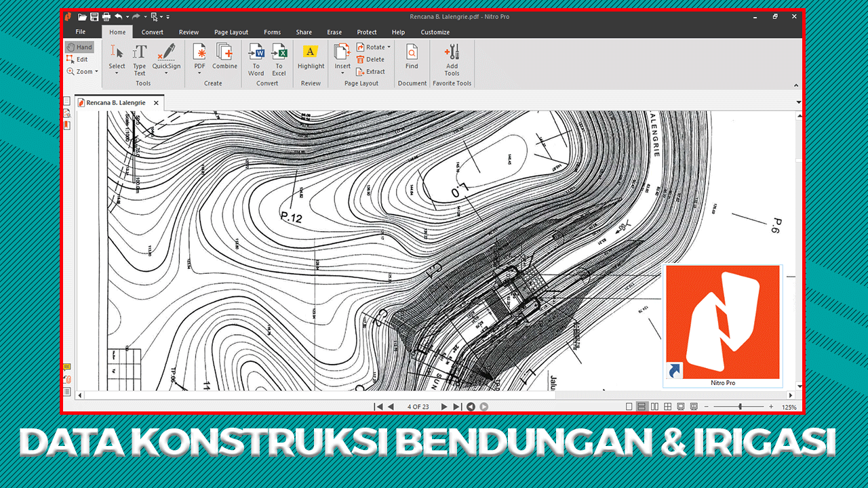Jump to the last page
Viewport: 868px width, 488px height.
coord(457,407)
